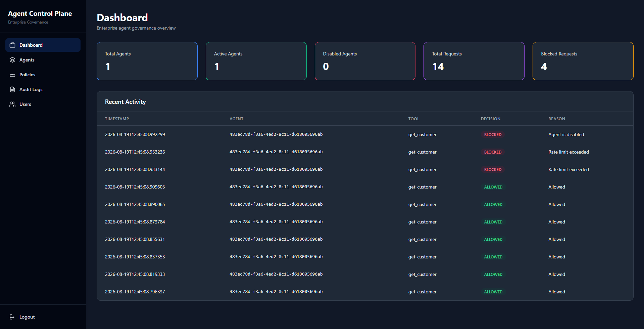The height and width of the screenshot is (329, 644).
Task: Navigate to the Users page
Action: (x=43, y=104)
